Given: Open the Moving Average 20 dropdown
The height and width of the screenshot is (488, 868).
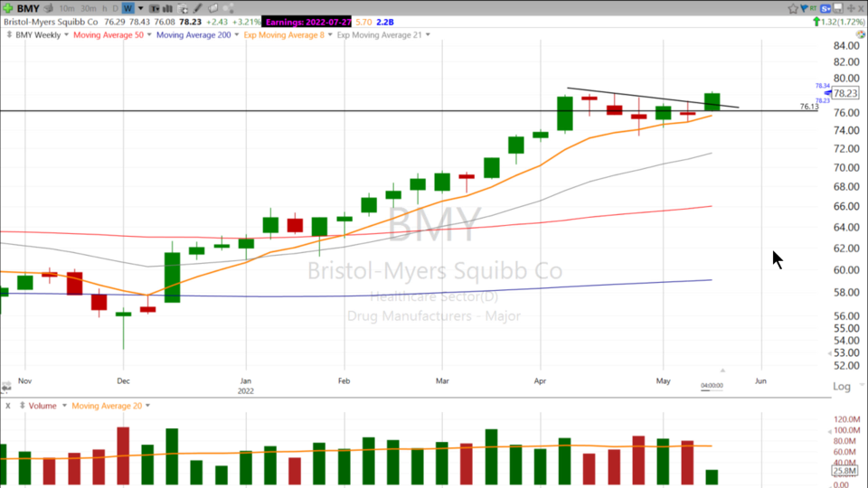Looking at the screenshot, I should click(x=147, y=406).
